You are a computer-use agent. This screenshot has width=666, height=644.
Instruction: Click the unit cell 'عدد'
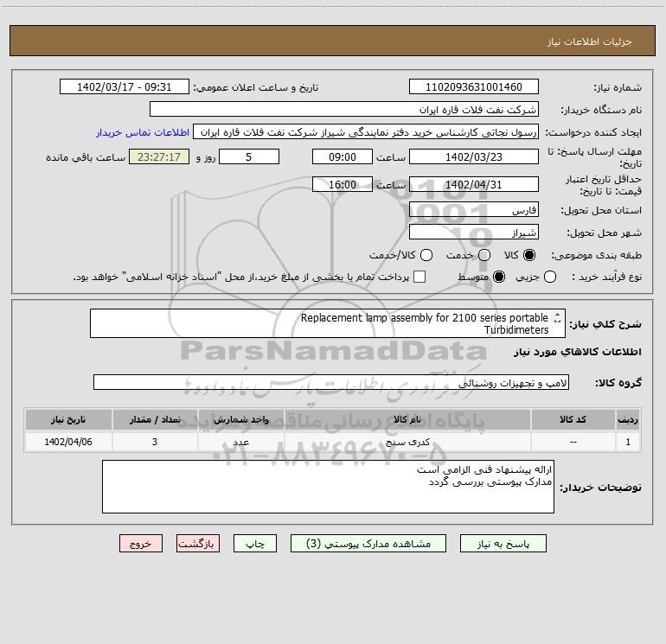[x=240, y=442]
